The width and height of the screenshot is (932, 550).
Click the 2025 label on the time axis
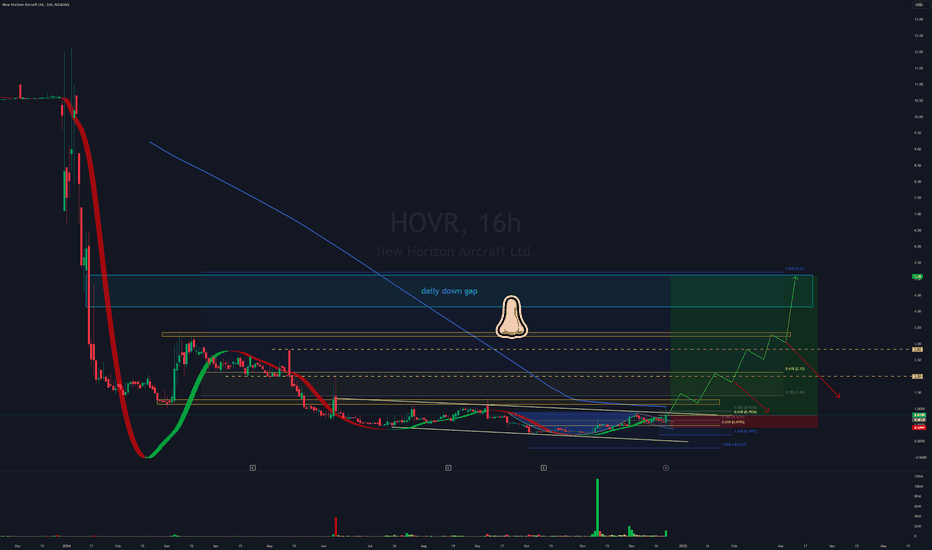pyautogui.click(x=683, y=546)
